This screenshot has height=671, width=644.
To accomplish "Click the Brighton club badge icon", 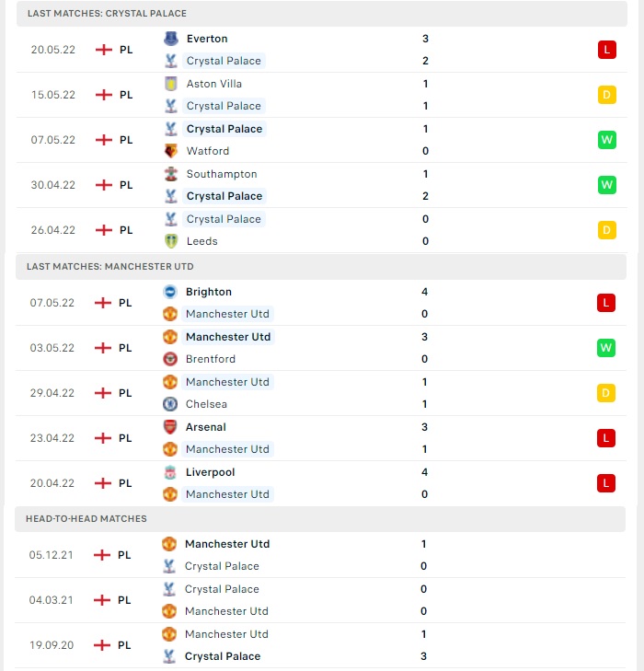I will (x=170, y=292).
